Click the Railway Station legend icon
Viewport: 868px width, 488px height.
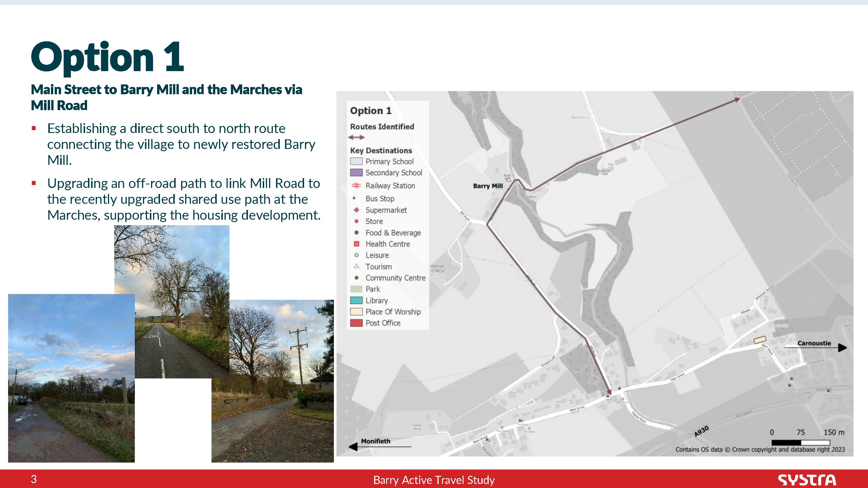[x=356, y=186]
